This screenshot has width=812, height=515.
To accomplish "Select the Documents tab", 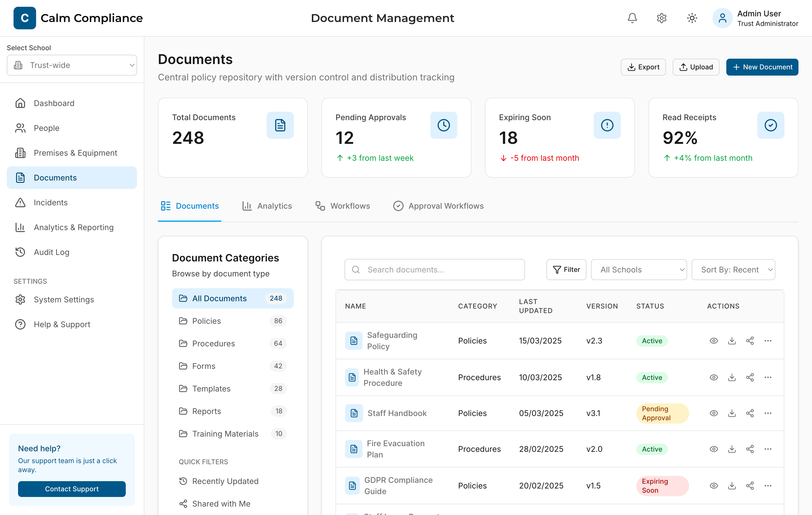I will (189, 206).
